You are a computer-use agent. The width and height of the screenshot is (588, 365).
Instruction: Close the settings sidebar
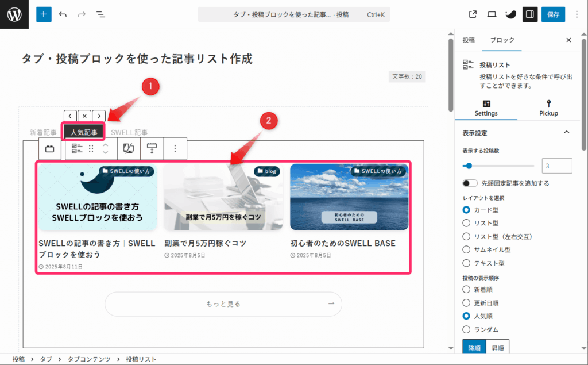(x=568, y=40)
